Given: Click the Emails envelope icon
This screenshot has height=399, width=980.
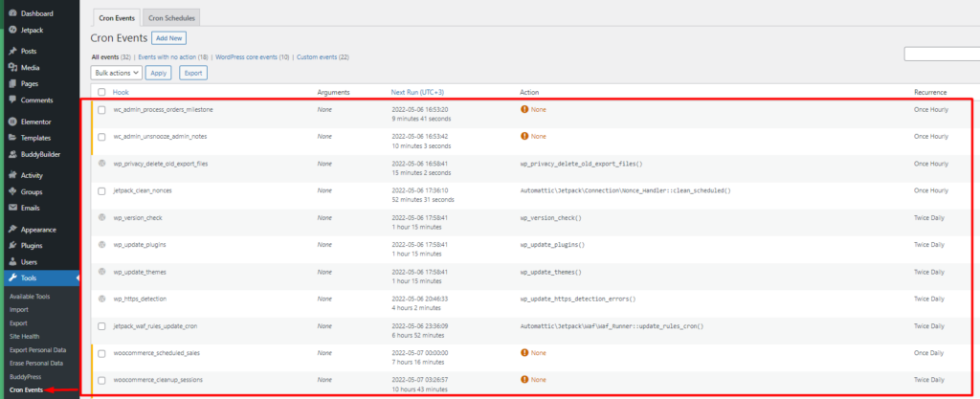Looking at the screenshot, I should (x=11, y=208).
